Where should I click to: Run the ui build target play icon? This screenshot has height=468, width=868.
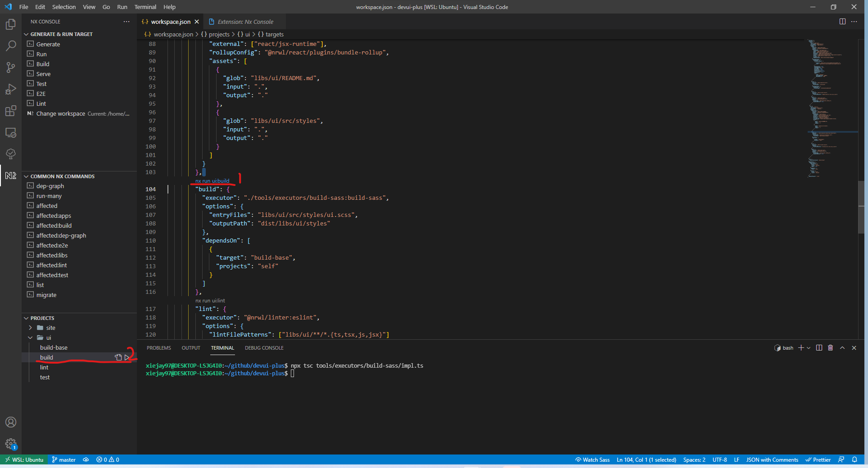[x=127, y=357]
